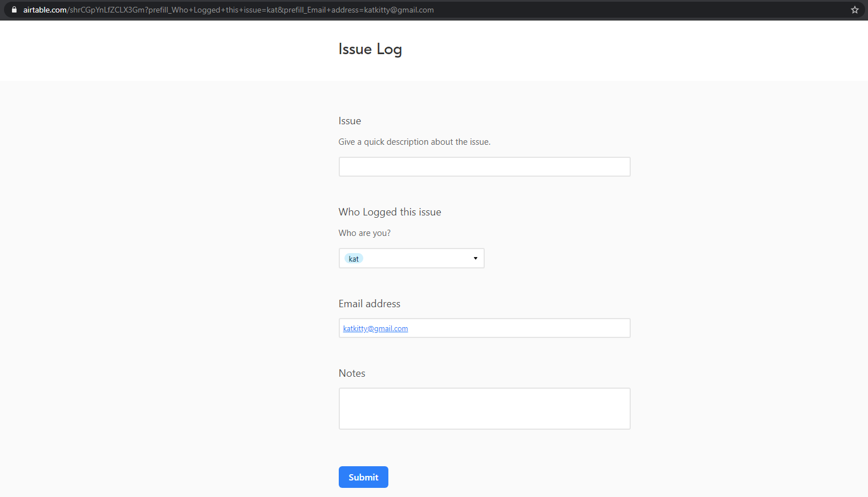Click the airtable.com URL in the address bar
The height and width of the screenshot is (497, 868).
tap(228, 10)
